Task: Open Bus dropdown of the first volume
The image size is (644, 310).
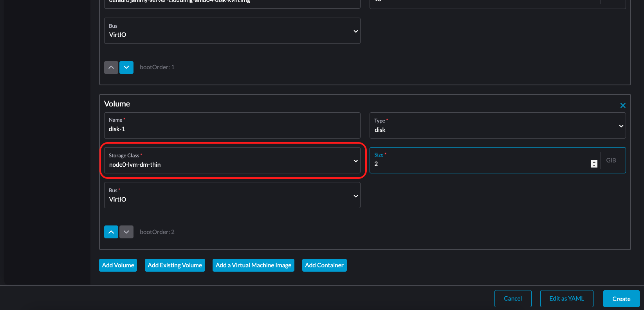Action: click(x=232, y=31)
